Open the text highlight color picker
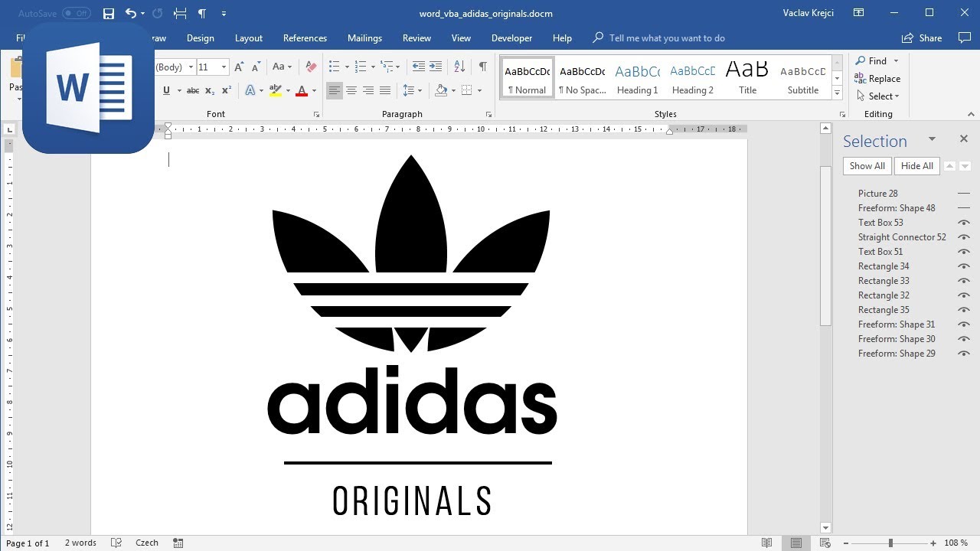 coord(288,90)
